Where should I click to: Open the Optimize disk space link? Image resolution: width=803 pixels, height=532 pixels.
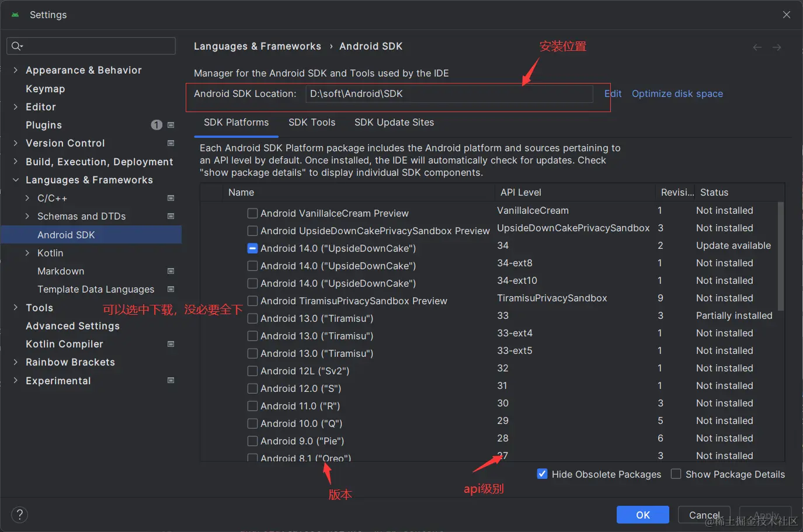[x=677, y=93]
